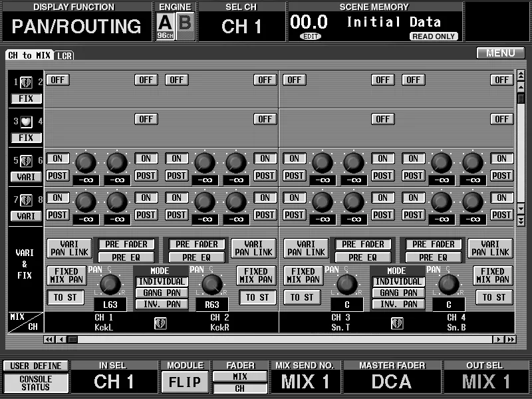Turn on CH 4 send to MIX 2
This screenshot has height=399, width=532.
pyautogui.click(x=501, y=80)
